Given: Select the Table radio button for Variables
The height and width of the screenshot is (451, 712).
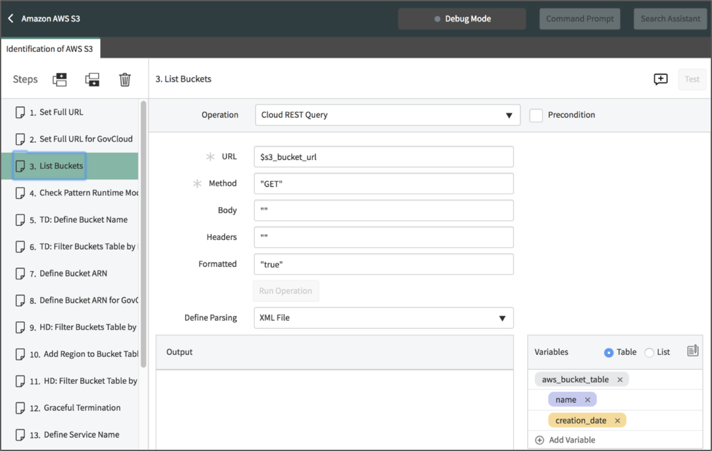Looking at the screenshot, I should (x=608, y=352).
